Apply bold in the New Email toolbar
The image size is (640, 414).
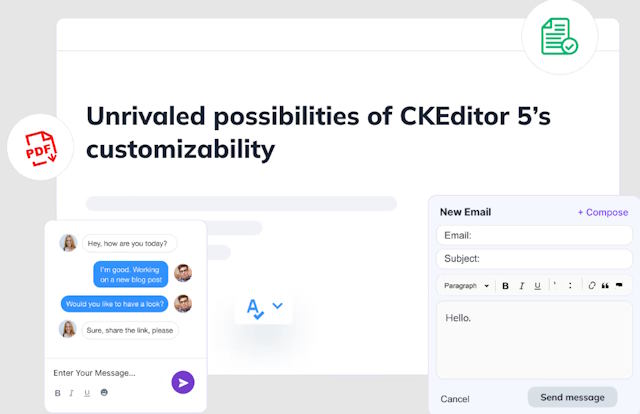pyautogui.click(x=505, y=286)
